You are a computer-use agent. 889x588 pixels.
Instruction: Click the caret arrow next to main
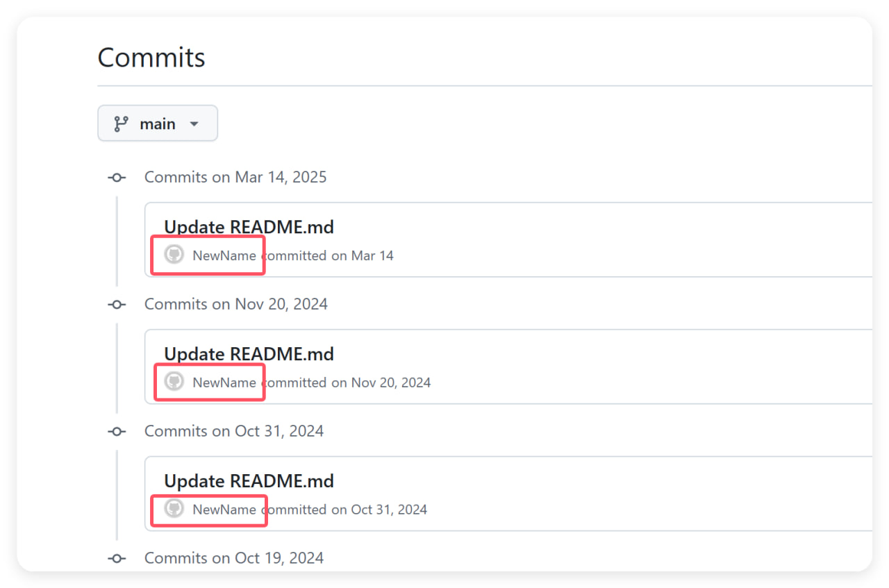194,124
